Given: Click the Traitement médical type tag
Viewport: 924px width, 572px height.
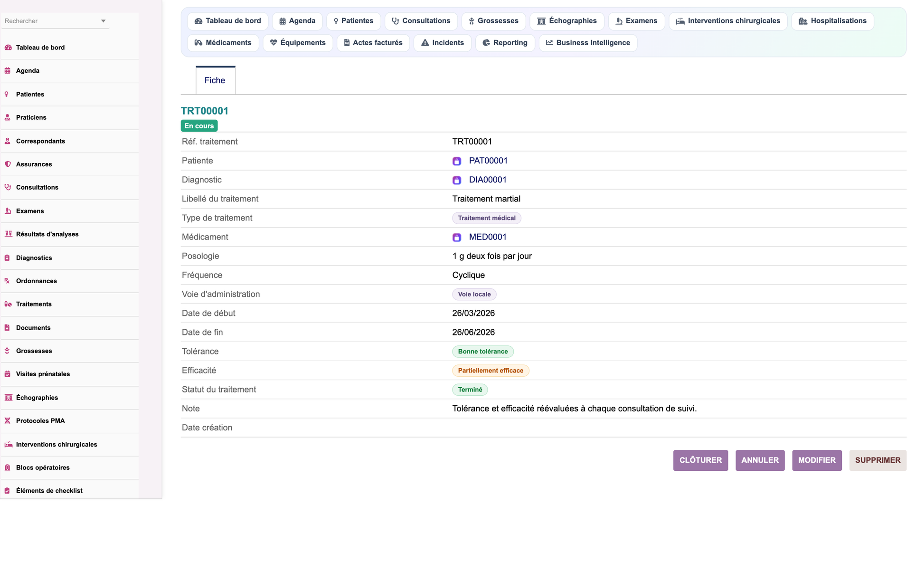Looking at the screenshot, I should click(x=487, y=218).
